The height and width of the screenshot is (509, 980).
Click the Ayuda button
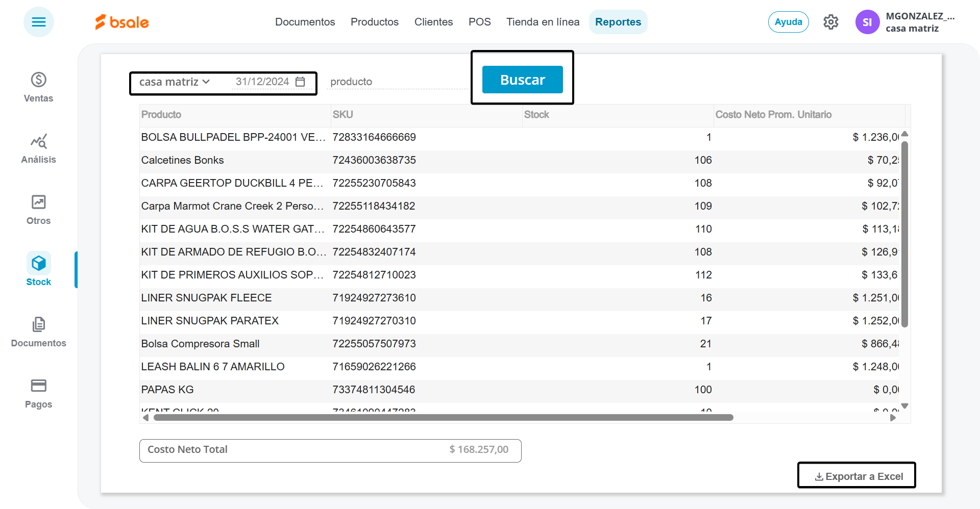pos(789,22)
